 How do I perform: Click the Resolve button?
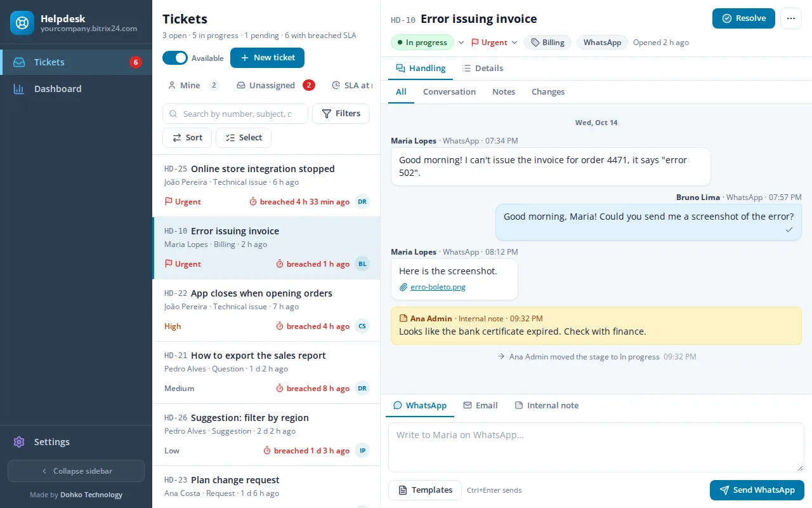[x=743, y=18]
